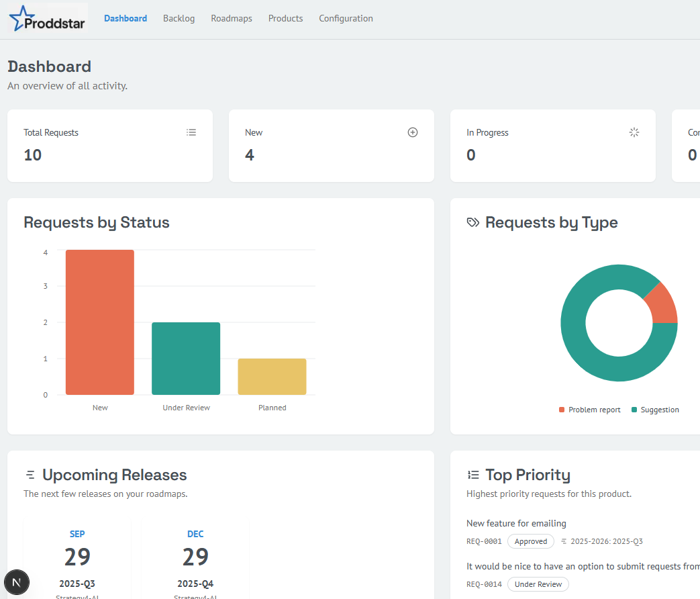Click the list icon on Total Requests card

click(191, 132)
